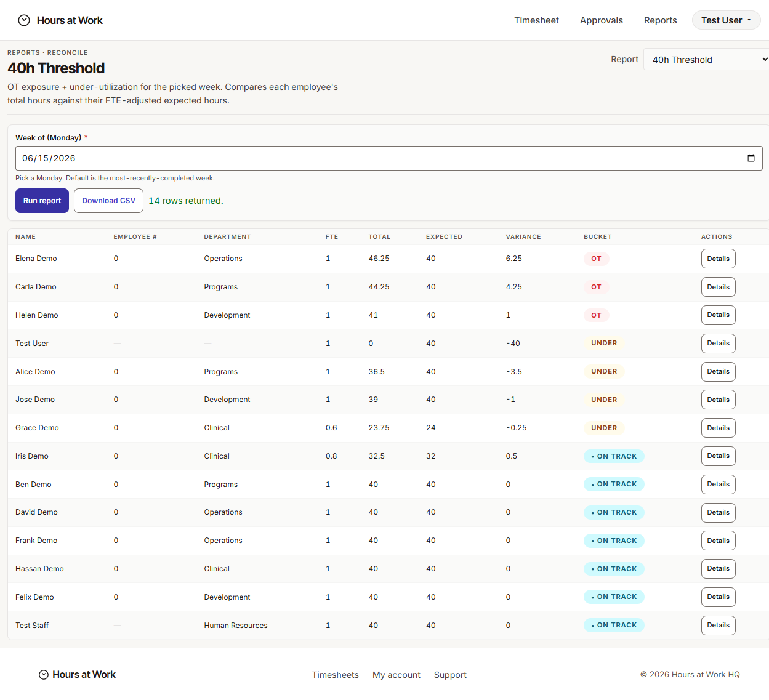Open the Test User account menu

pos(726,20)
